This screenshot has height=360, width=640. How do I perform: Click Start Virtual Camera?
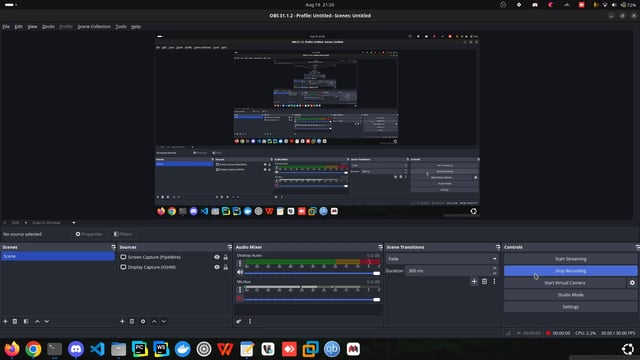[x=564, y=282]
